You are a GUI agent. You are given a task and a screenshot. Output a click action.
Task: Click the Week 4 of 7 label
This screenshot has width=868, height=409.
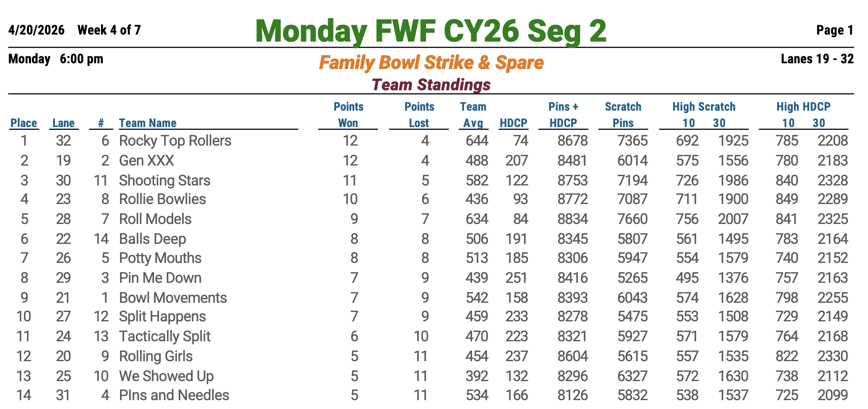tap(109, 30)
